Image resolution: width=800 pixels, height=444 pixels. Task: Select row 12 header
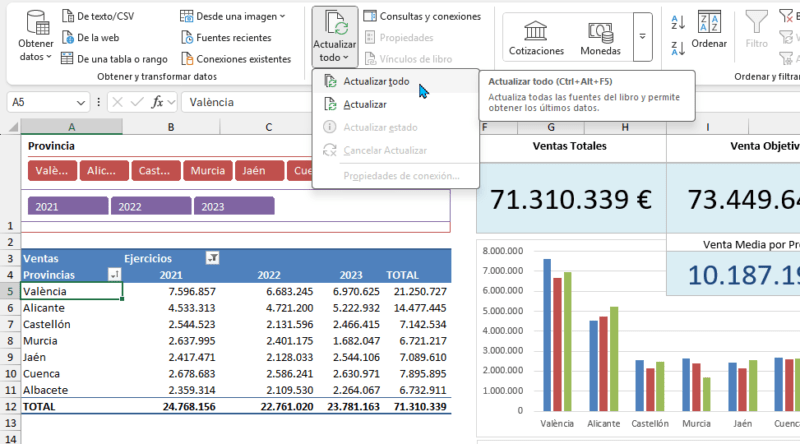click(10, 407)
